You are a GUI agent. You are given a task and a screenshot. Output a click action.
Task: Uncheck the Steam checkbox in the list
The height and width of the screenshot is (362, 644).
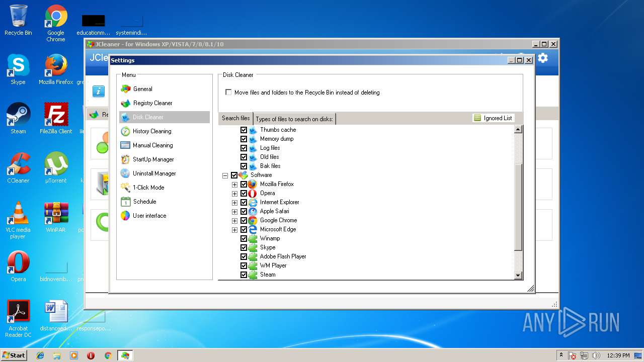click(x=244, y=275)
